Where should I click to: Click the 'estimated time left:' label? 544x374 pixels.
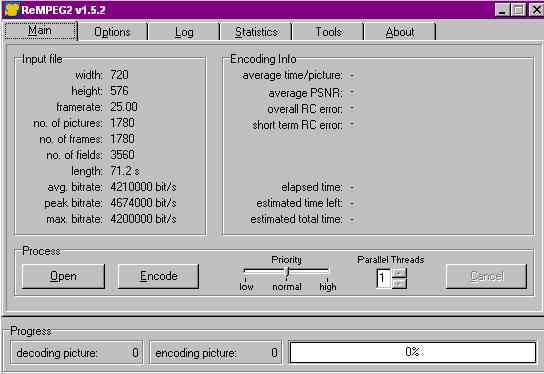click(x=300, y=203)
